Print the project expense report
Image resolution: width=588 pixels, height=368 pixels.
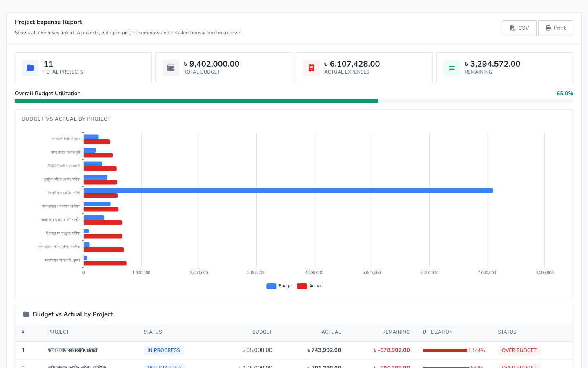(x=556, y=28)
